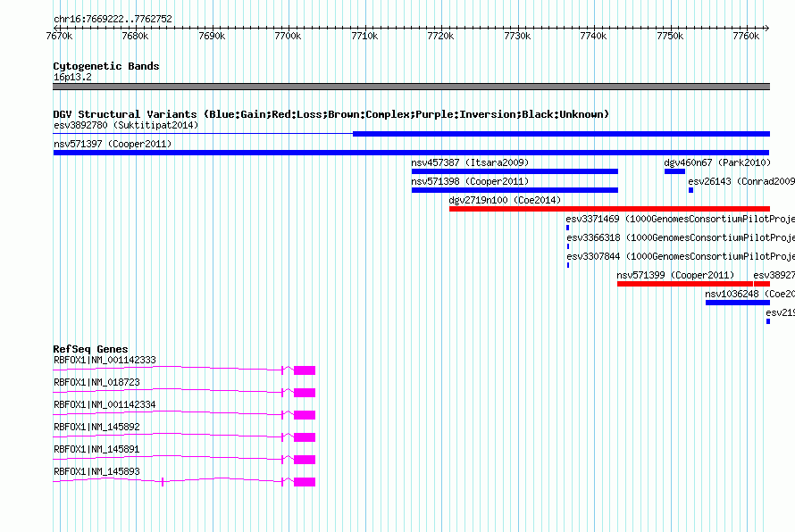Select the magenta exon block of NM_145892

[x=305, y=437]
